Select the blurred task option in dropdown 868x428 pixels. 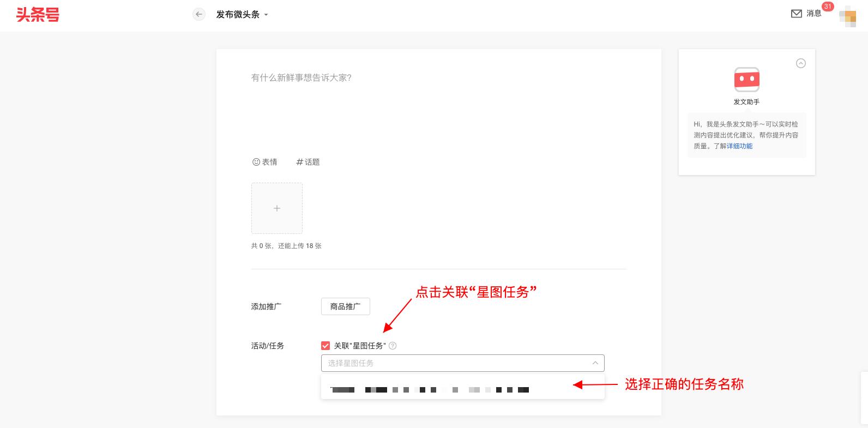[462, 389]
